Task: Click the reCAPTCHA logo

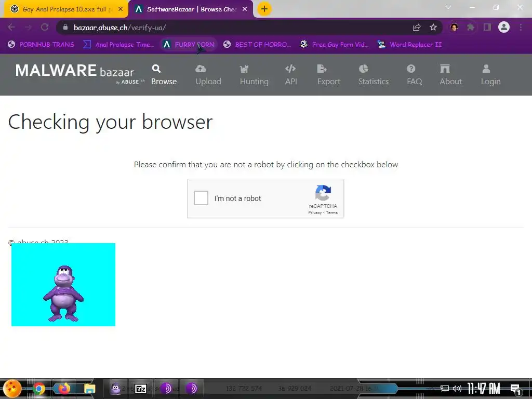Action: 323,193
